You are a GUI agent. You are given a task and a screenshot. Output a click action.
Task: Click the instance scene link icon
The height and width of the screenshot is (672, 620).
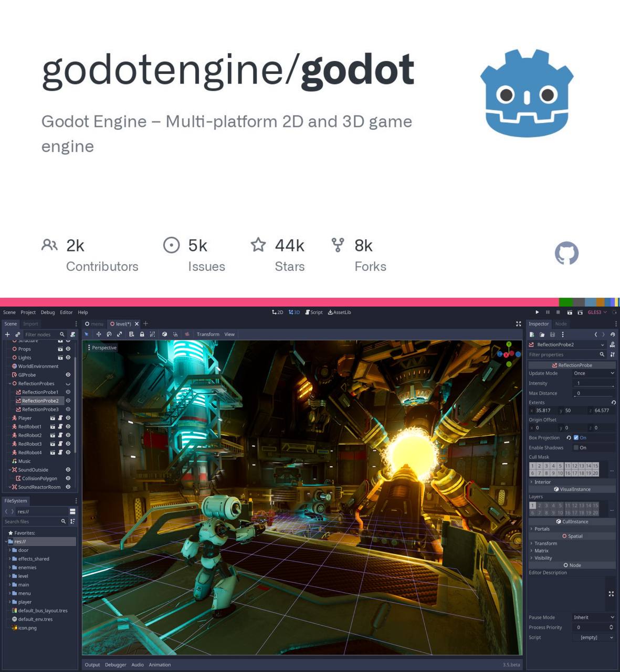[17, 334]
